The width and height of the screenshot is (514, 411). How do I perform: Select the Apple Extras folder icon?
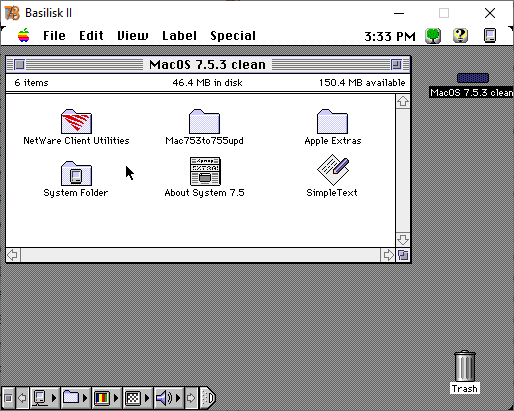332,122
